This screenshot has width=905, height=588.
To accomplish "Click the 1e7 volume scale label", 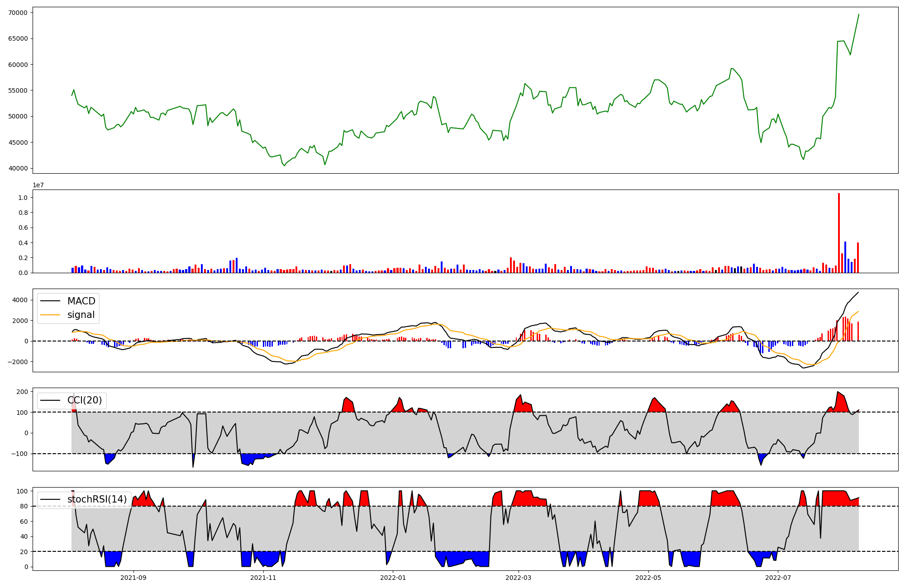I will pyautogui.click(x=38, y=185).
